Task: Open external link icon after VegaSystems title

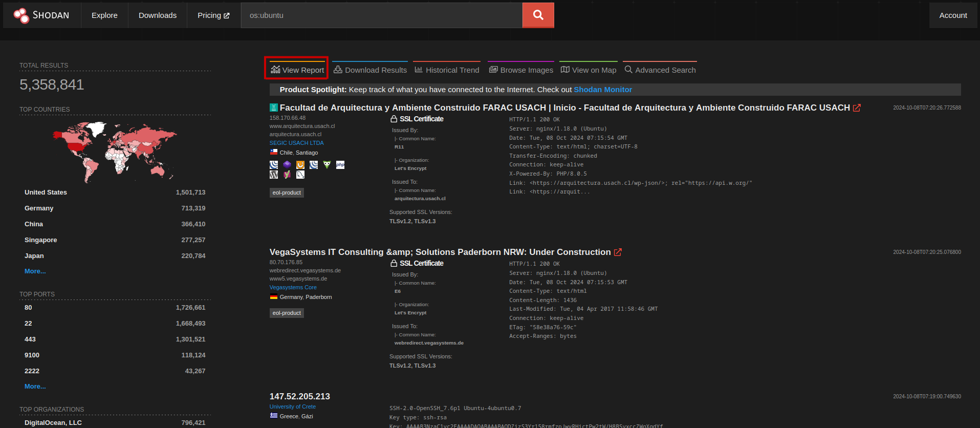Action: pyautogui.click(x=618, y=252)
